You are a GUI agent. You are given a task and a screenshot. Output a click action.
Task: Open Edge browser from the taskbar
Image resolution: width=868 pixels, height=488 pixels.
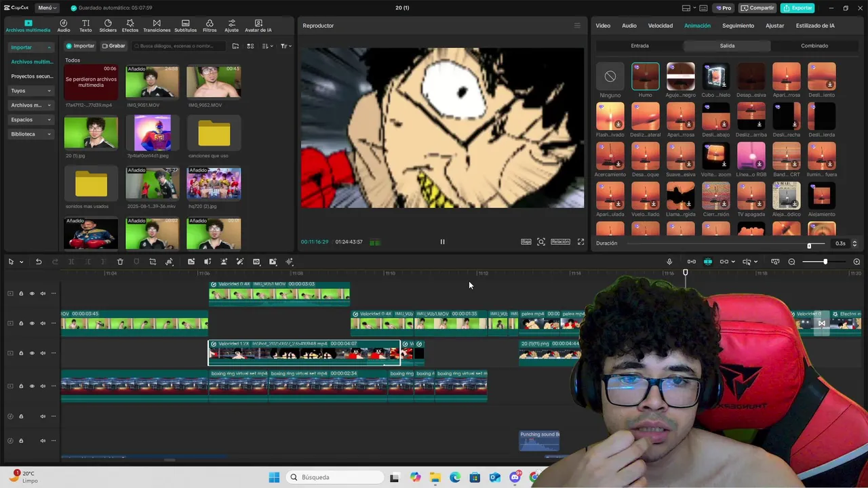pyautogui.click(x=455, y=477)
